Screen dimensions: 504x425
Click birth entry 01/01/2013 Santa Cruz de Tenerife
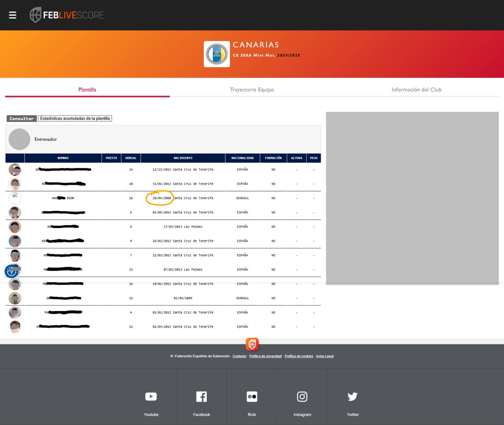(183, 312)
